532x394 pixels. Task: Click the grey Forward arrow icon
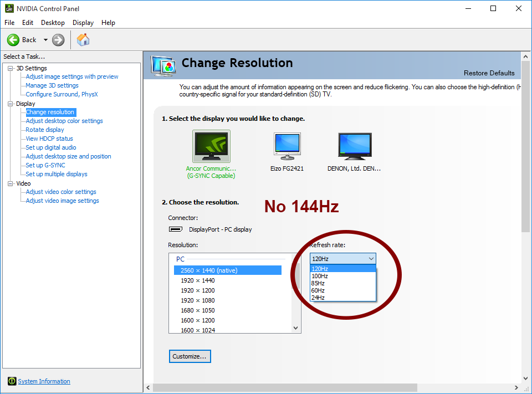coord(58,40)
